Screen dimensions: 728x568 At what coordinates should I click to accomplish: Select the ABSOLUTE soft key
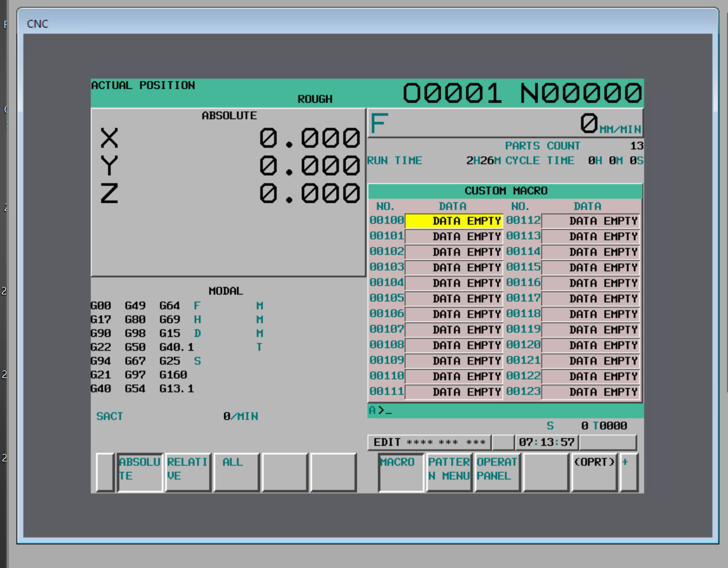(140, 472)
